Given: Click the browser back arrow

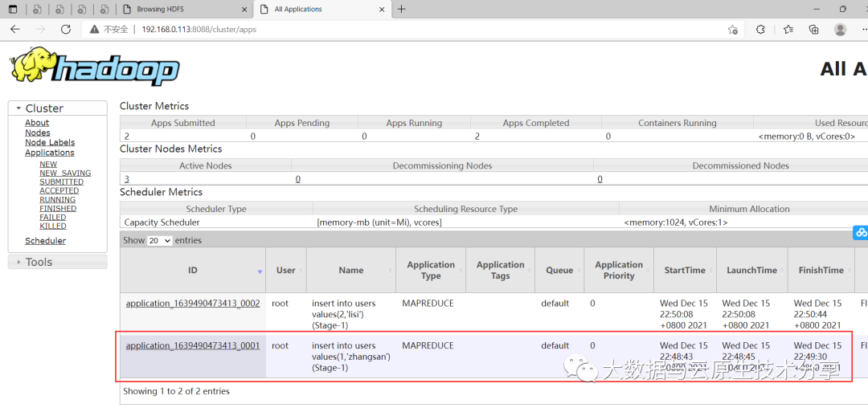Looking at the screenshot, I should (14, 29).
